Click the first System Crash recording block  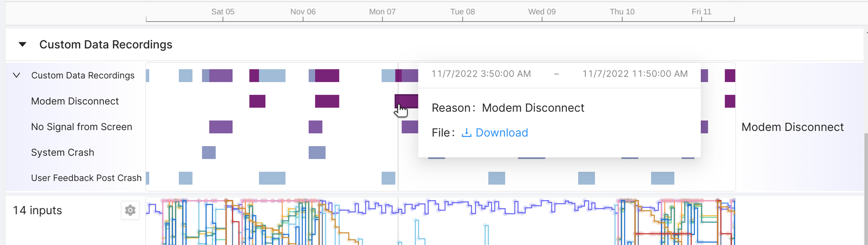coord(209,152)
